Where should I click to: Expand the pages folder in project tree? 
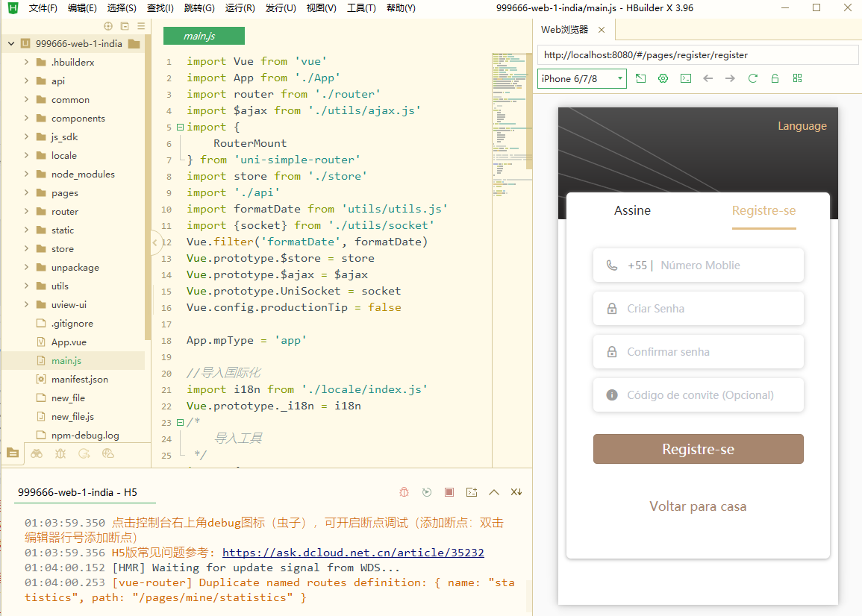27,193
